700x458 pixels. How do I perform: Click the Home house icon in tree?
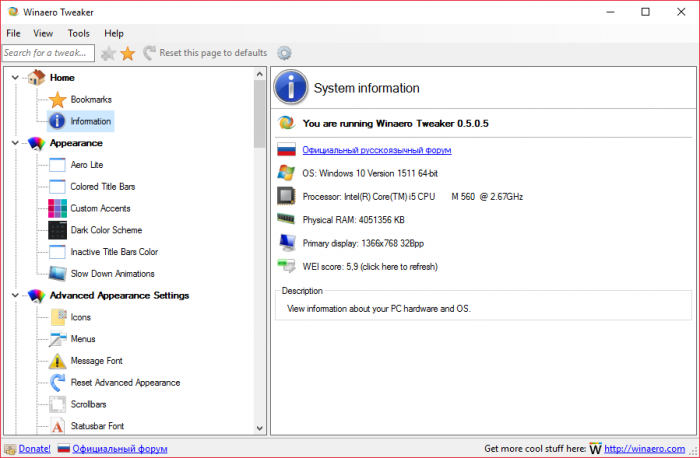37,78
